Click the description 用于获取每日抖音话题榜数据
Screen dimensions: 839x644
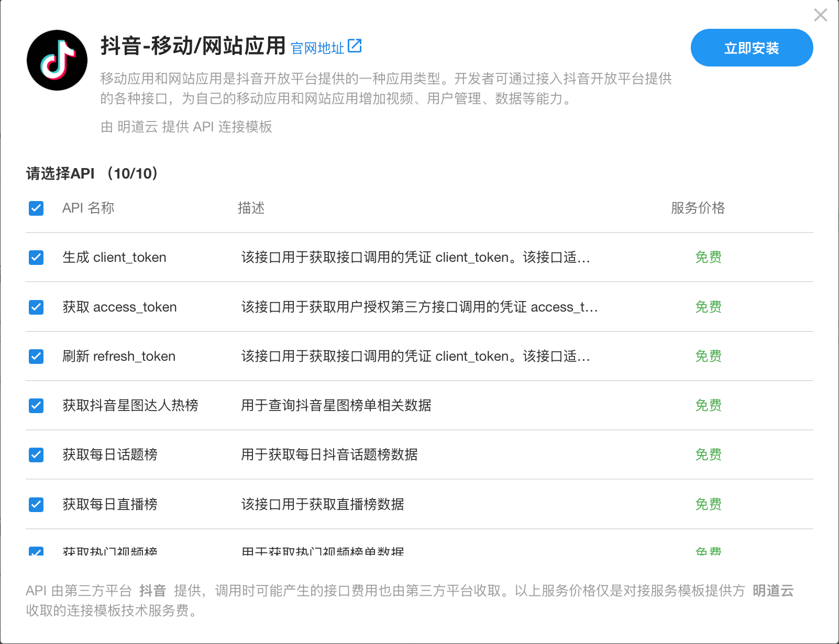pyautogui.click(x=329, y=455)
